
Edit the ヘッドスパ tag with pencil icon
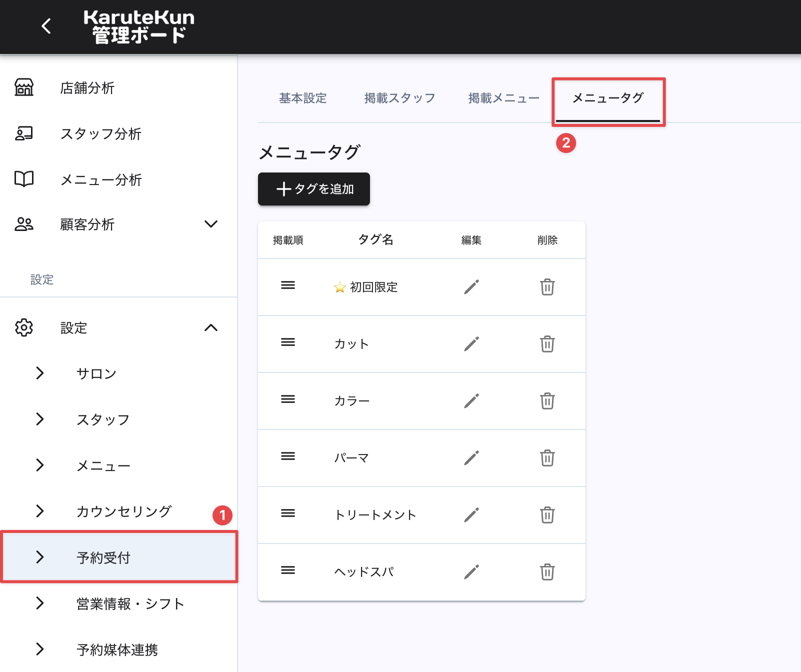pos(471,572)
